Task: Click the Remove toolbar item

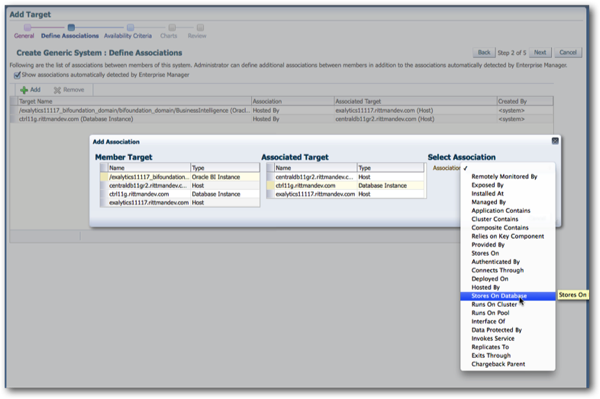Action: pos(69,90)
